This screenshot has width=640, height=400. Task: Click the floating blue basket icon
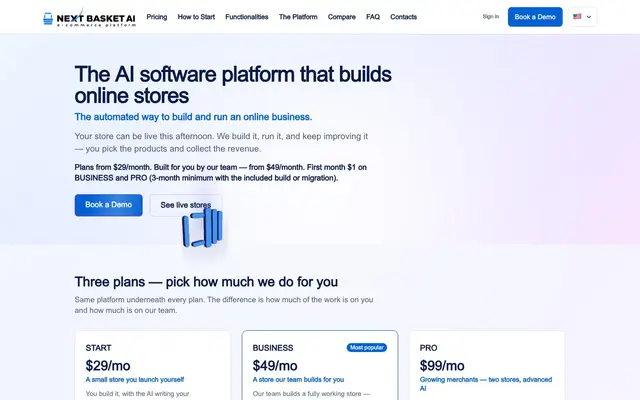tap(202, 227)
